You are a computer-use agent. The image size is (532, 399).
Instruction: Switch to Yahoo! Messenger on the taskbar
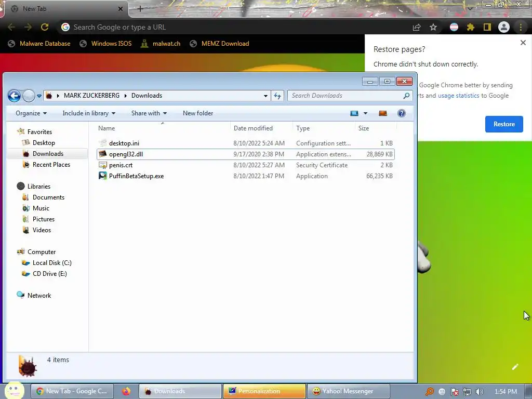point(349,391)
